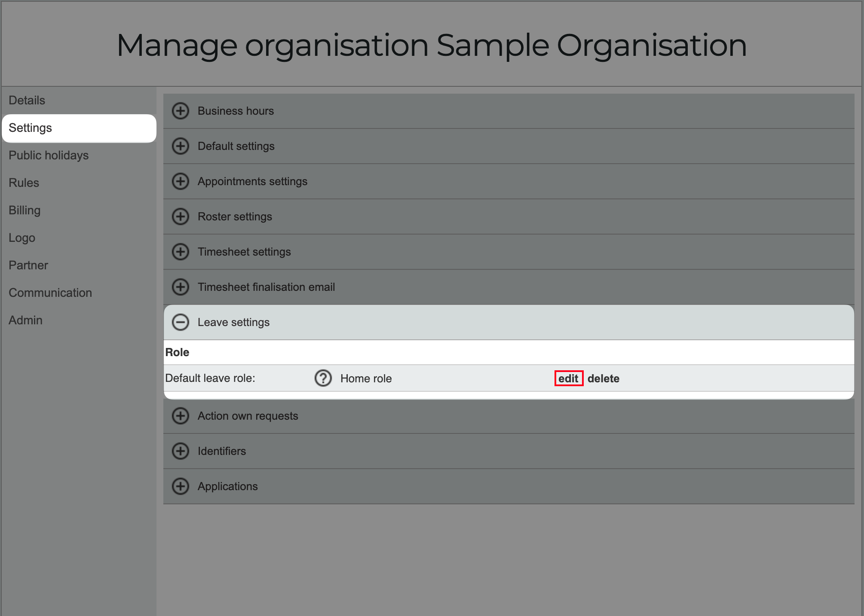Open the Admin sidebar tab
Image resolution: width=864 pixels, height=616 pixels.
click(79, 320)
